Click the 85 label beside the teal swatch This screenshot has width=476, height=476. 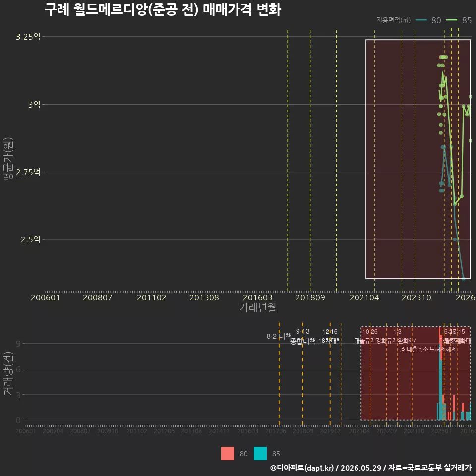[x=276, y=454]
